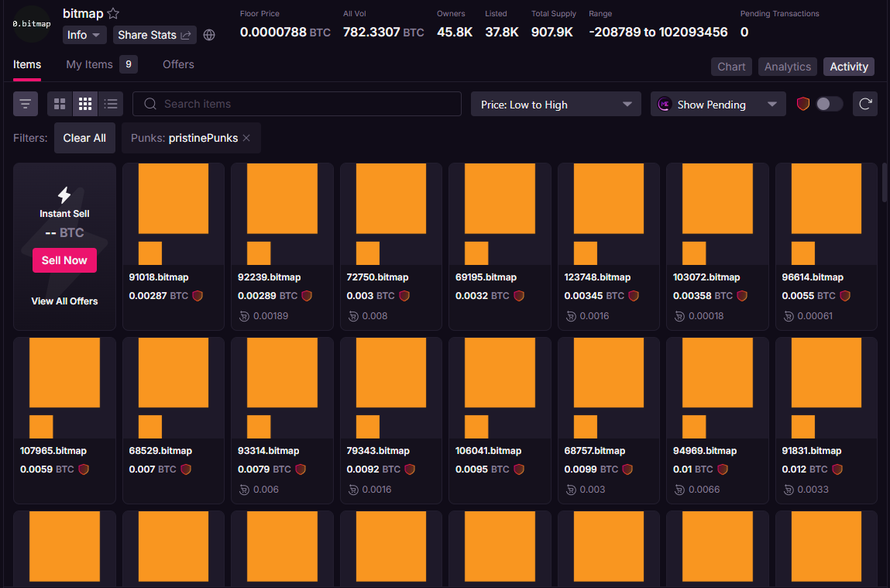The height and width of the screenshot is (588, 890).
Task: Click the 0.0079 BTC price on 93314.bitmap
Action: (264, 469)
